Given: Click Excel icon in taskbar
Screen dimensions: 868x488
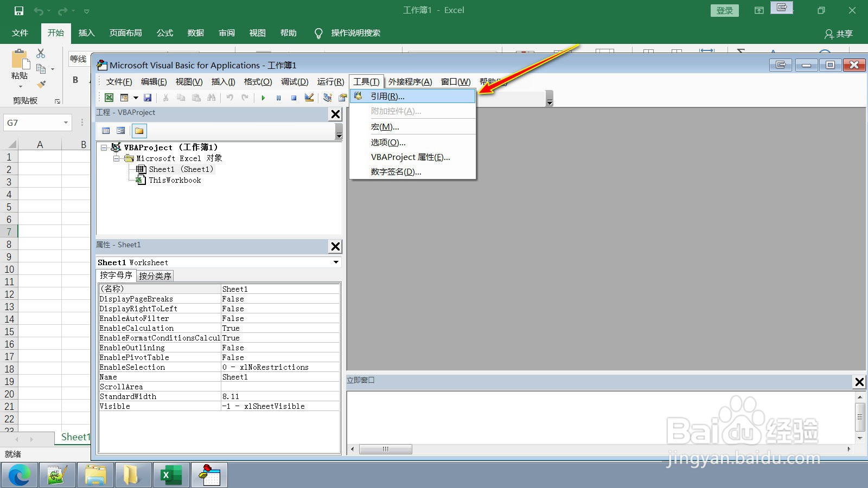Looking at the screenshot, I should click(x=171, y=476).
